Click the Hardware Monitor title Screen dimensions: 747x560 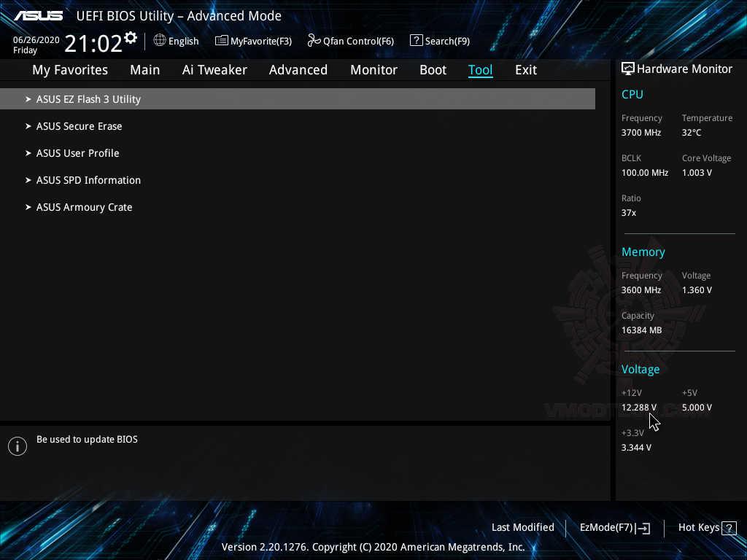[x=684, y=69]
